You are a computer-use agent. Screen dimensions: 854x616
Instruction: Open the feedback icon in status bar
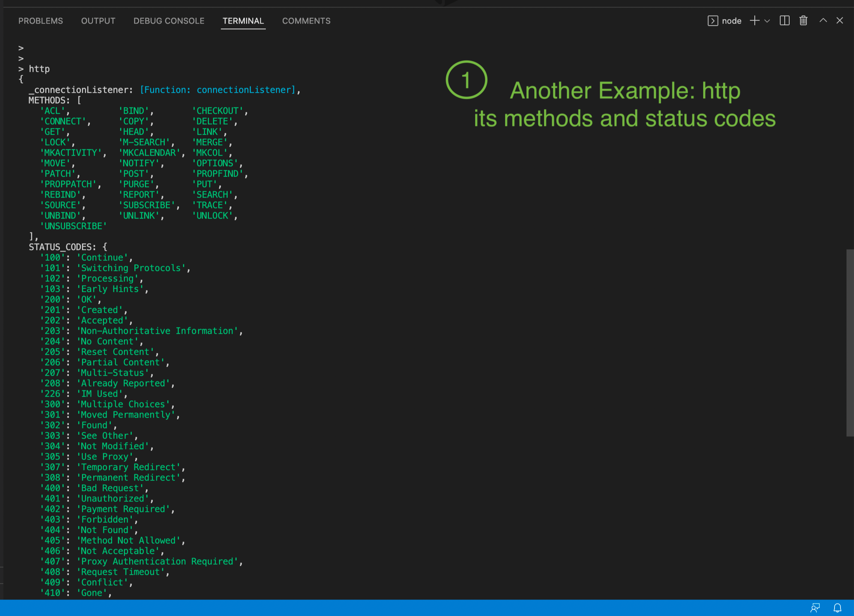[815, 608]
